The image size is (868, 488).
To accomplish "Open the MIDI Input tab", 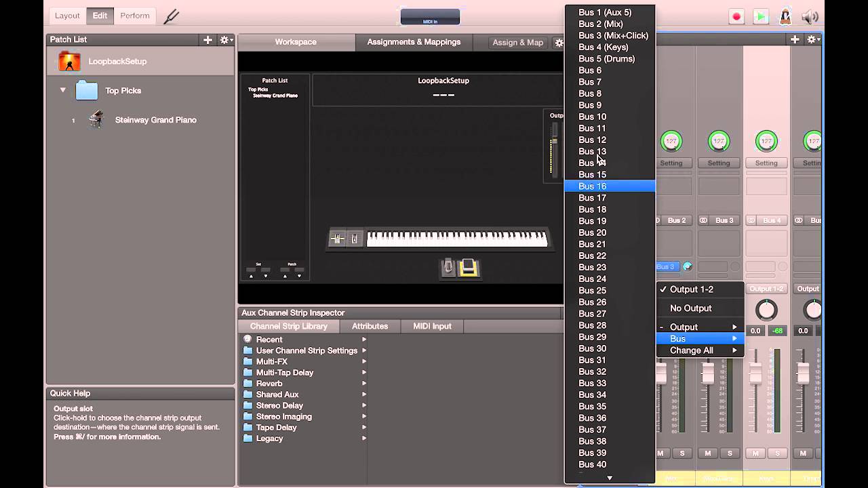I will 432,327.
